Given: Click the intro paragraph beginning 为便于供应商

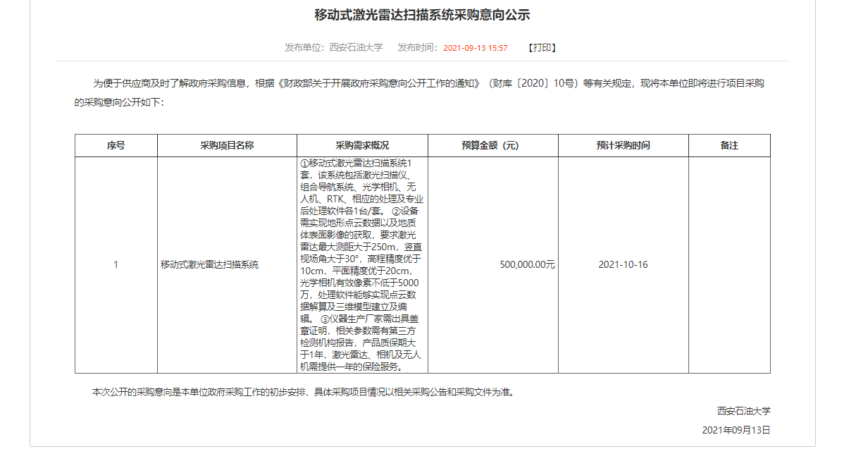Looking at the screenshot, I should coord(419,92).
